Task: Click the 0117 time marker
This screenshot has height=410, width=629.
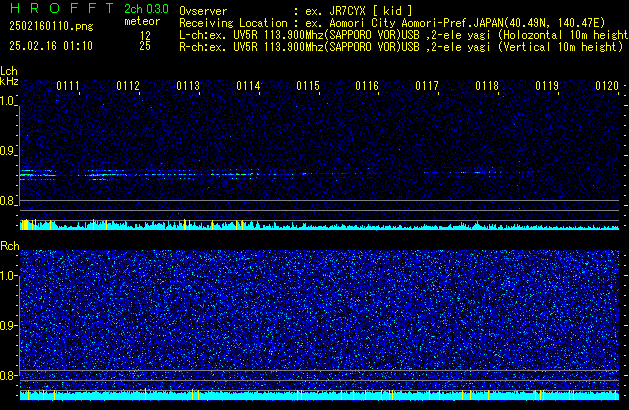Action: [x=427, y=86]
